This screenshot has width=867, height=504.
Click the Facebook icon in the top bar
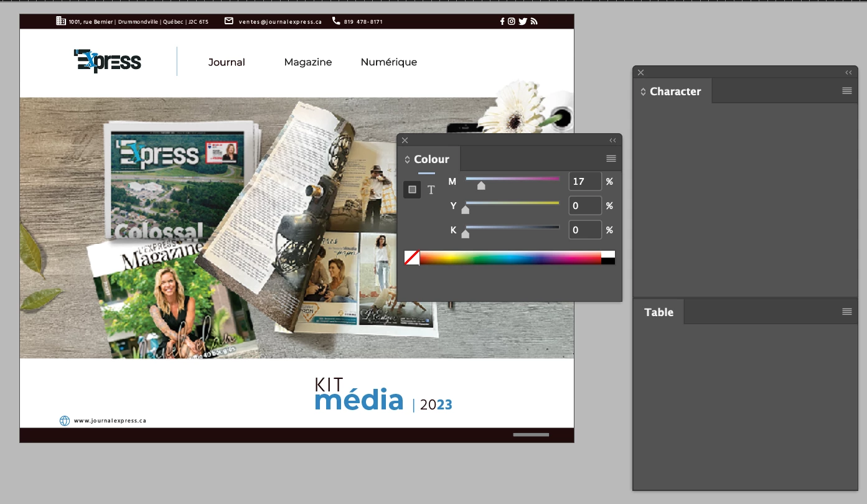(x=502, y=21)
